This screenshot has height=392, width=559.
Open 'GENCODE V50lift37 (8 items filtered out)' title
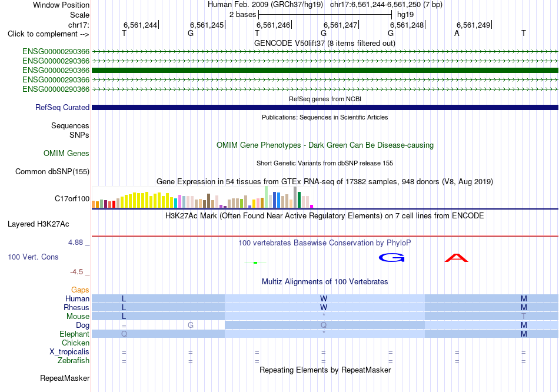click(x=325, y=44)
